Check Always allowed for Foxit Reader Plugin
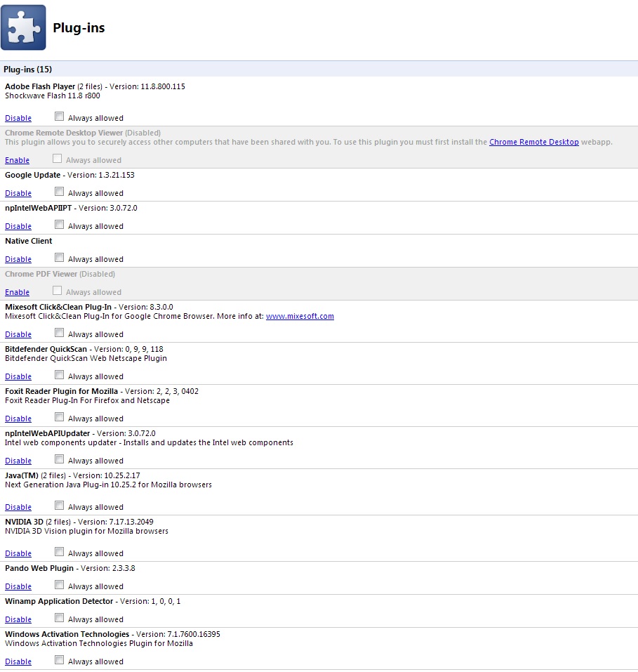The width and height of the screenshot is (638, 672). click(59, 416)
